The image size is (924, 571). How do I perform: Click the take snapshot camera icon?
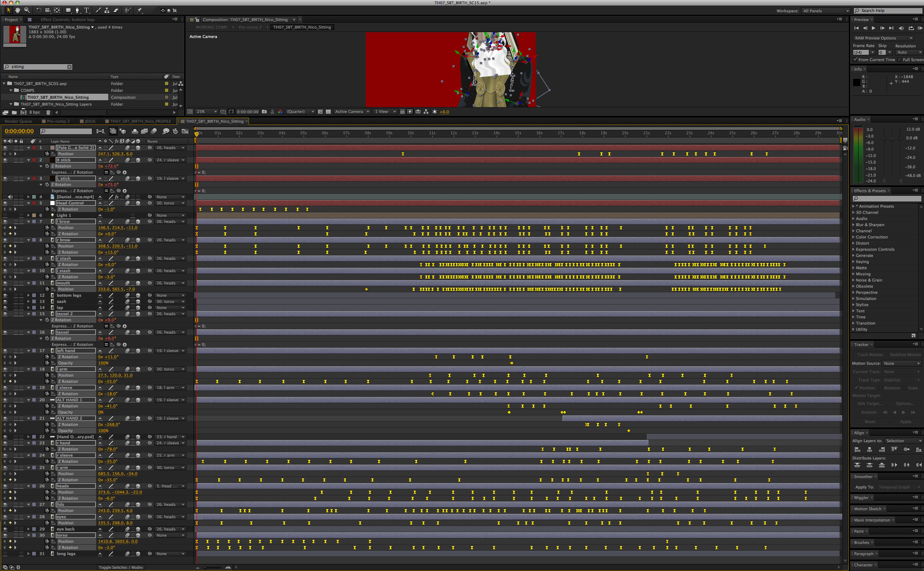click(264, 112)
